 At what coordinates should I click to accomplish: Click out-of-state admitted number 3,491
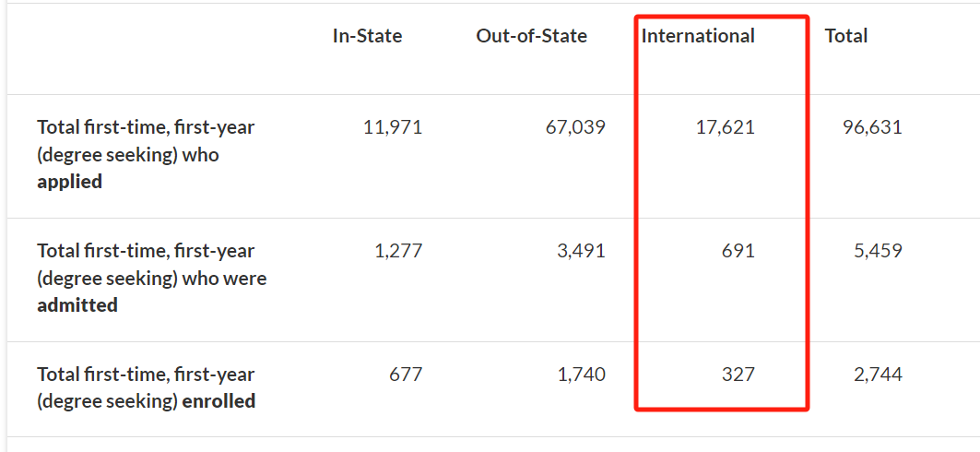pyautogui.click(x=581, y=251)
